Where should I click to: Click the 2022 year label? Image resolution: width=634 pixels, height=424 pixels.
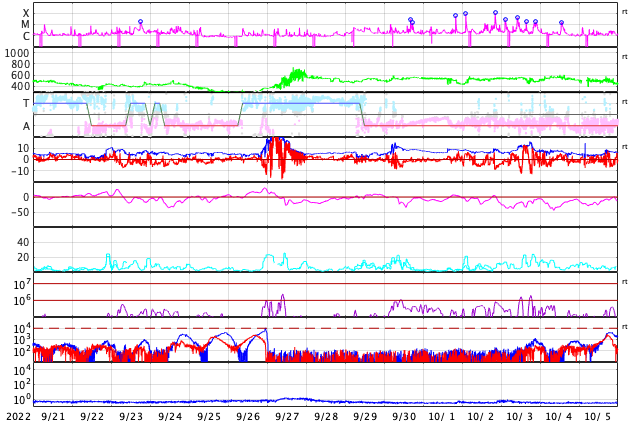pos(19,417)
